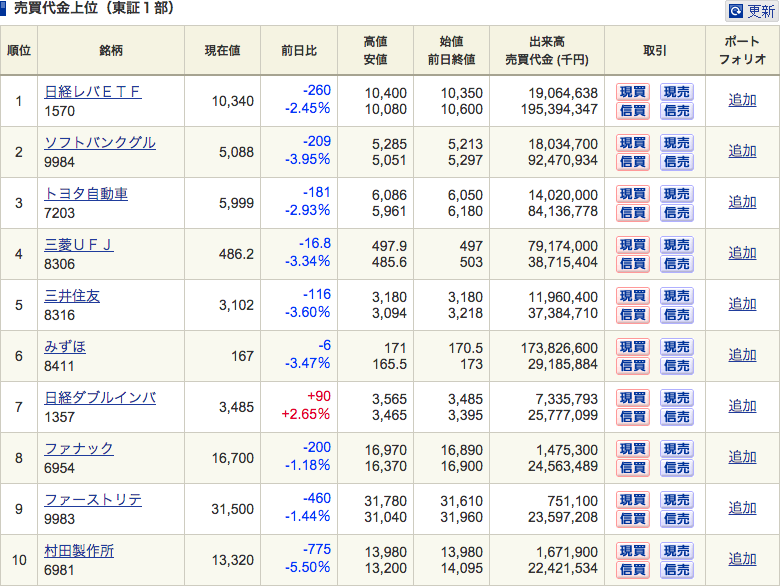Add 三菱UFJ to portfolio via 追加
The height and width of the screenshot is (586, 780).
pyautogui.click(x=742, y=253)
